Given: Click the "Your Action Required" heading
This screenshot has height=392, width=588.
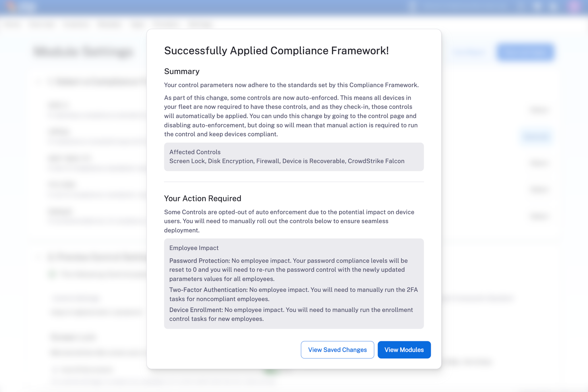Looking at the screenshot, I should pyautogui.click(x=202, y=198).
